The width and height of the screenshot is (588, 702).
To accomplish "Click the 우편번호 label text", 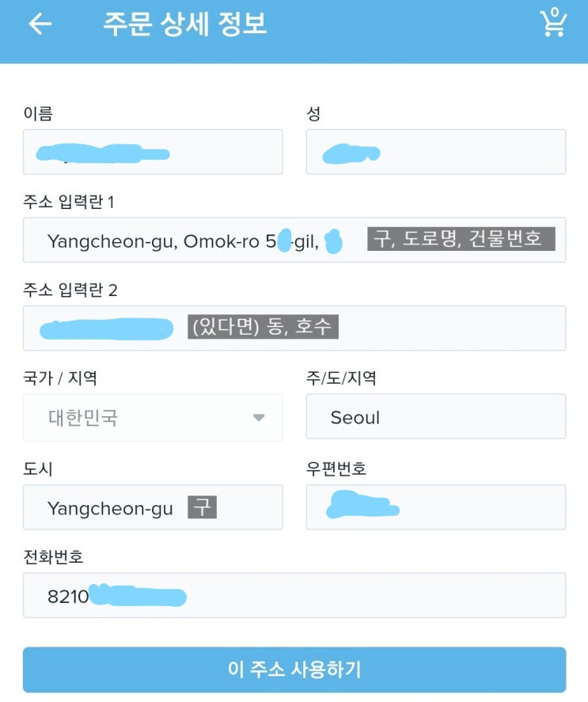I will tap(336, 469).
